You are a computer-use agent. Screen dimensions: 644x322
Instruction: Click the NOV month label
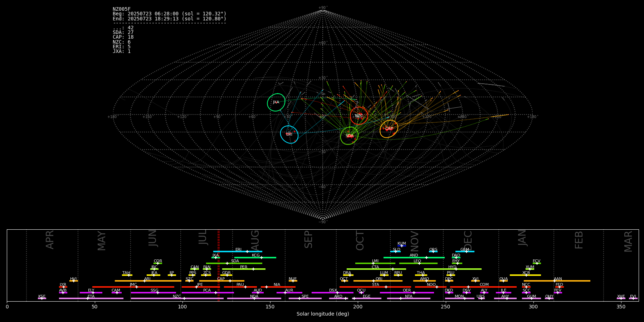point(414,241)
